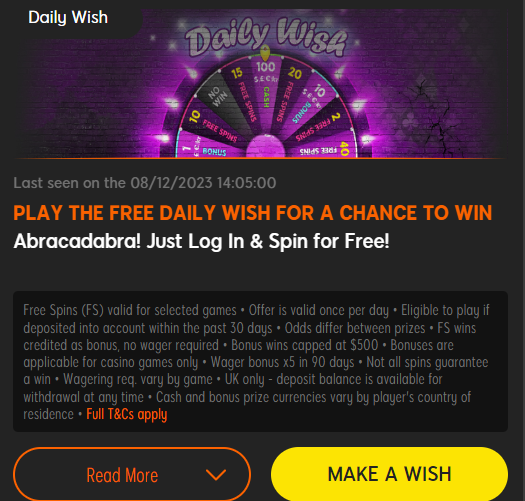Select the Daily Wish tab label
The image size is (525, 501).
click(68, 17)
